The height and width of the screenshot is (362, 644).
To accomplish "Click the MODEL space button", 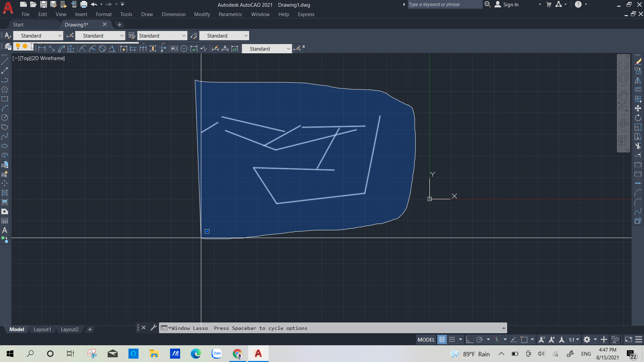I will point(426,340).
